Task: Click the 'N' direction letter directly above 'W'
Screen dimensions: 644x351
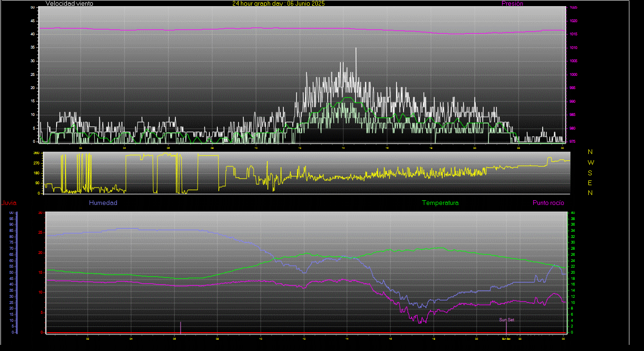Action: click(x=590, y=152)
